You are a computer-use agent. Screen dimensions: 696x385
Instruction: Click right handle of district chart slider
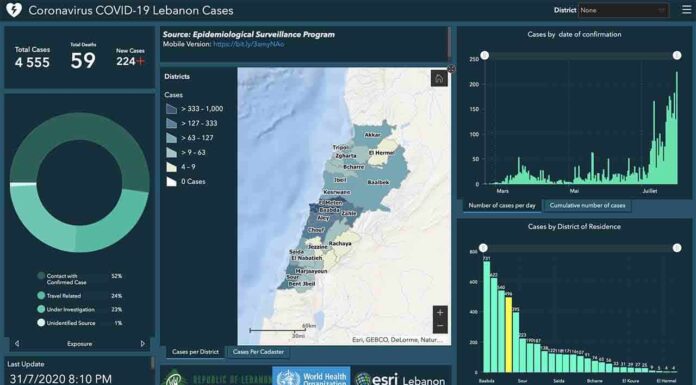[677, 248]
